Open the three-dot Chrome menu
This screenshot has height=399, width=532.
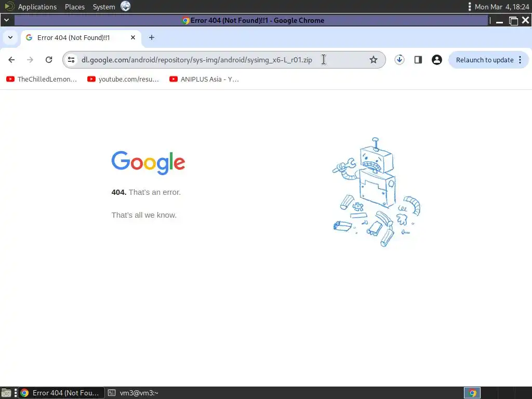[x=520, y=60]
